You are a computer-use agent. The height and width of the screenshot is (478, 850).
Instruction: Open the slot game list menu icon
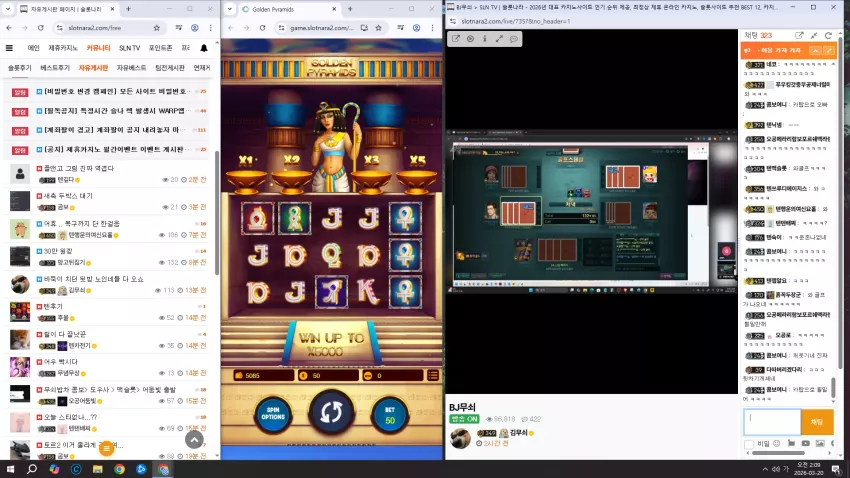[x=433, y=375]
